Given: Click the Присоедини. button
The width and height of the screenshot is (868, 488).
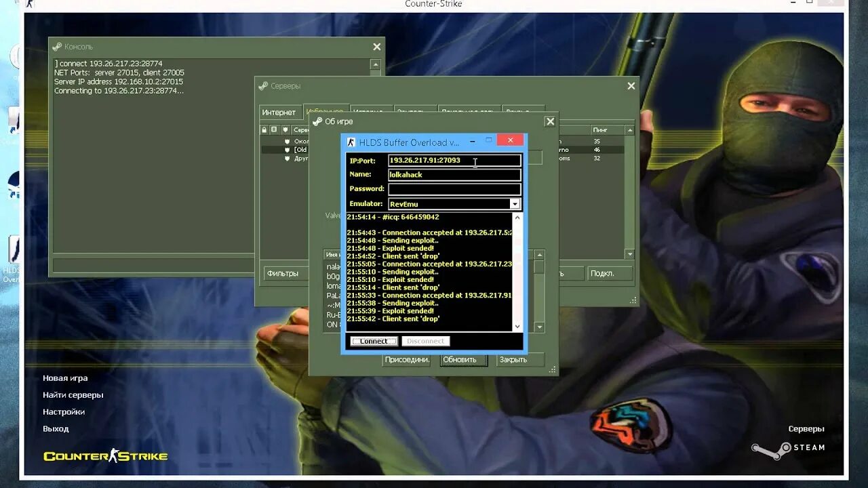Looking at the screenshot, I should (x=407, y=360).
